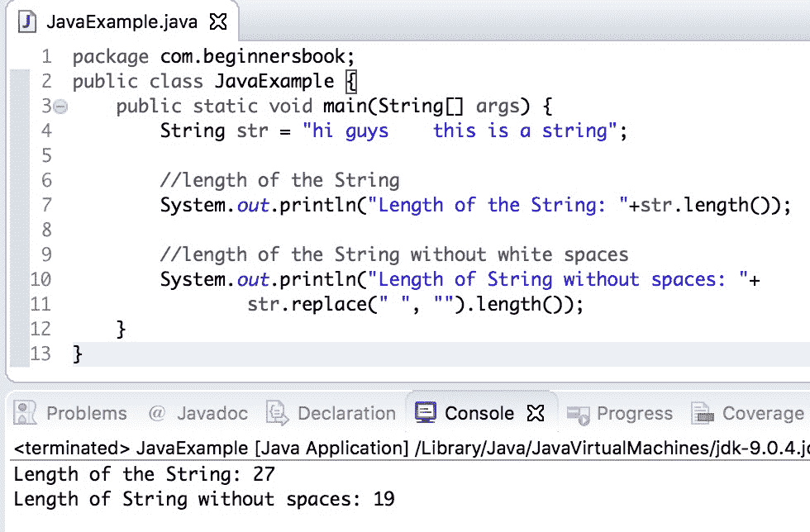810x532 pixels.
Task: Click the comment on line 9
Action: pos(394,254)
